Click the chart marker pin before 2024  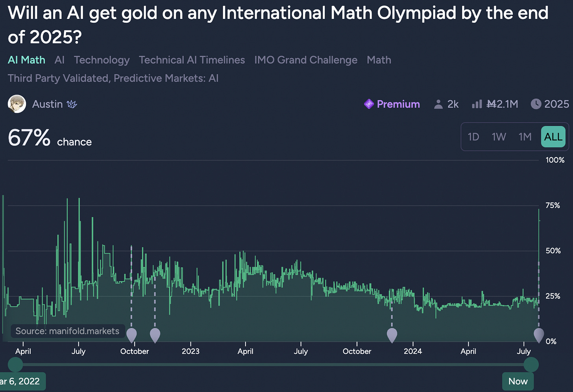coord(392,335)
